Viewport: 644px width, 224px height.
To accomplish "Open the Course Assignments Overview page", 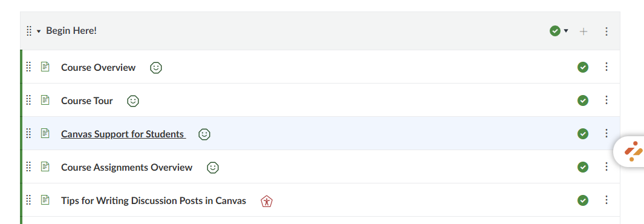I will [x=126, y=167].
